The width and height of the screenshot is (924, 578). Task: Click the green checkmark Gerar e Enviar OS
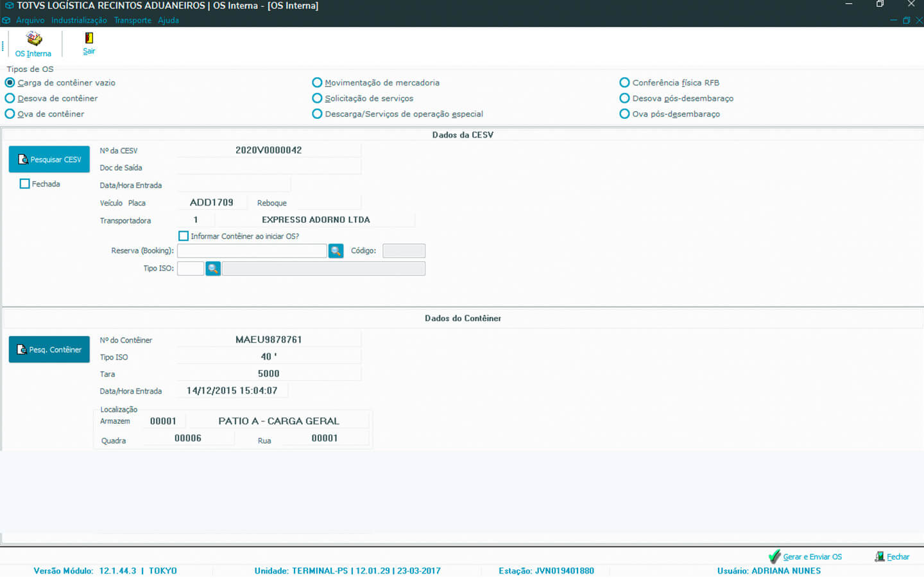[774, 557]
